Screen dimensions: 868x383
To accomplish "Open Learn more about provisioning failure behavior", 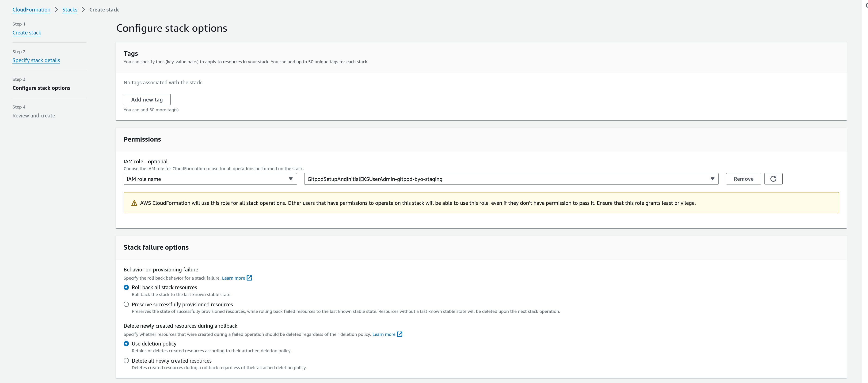I will click(233, 278).
